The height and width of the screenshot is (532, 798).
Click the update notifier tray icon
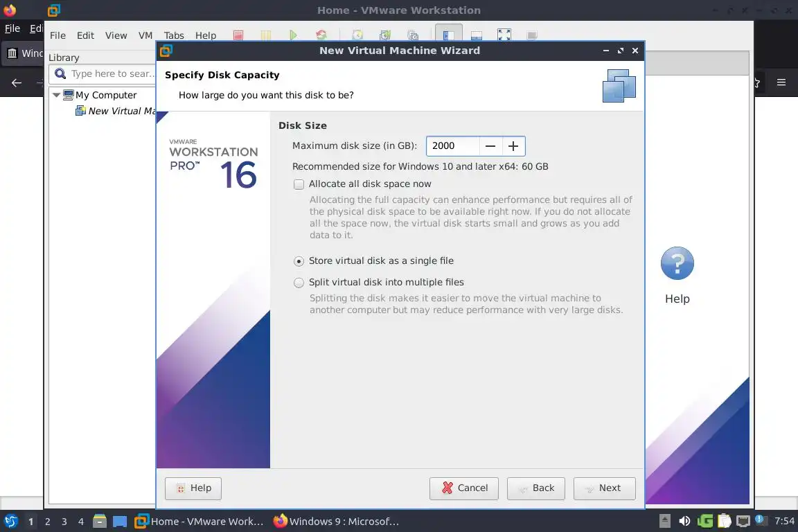click(x=760, y=520)
